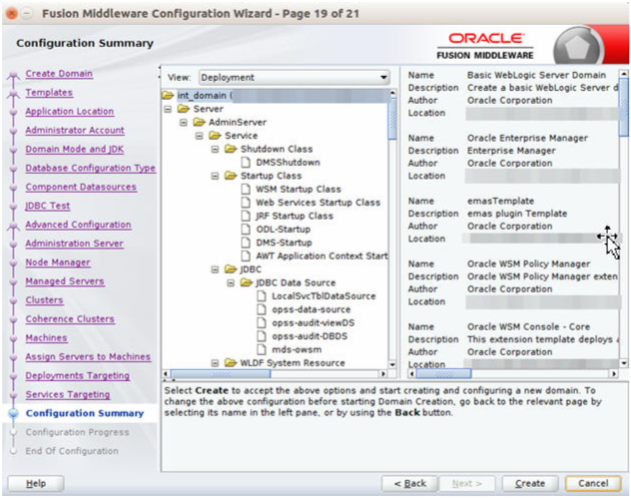Viewport: 631px width, 498px height.
Task: Collapse the Shutdown Class node
Action: [215, 149]
